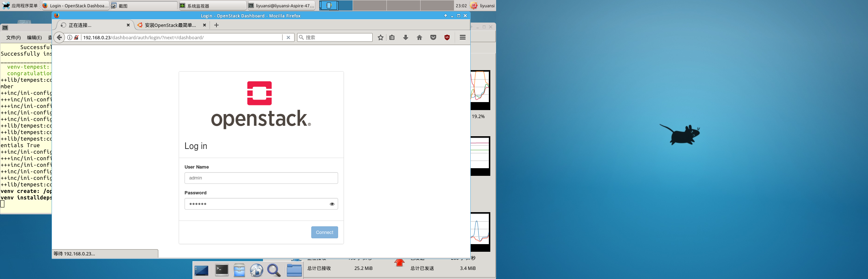868x279 pixels.
Task: Launch terminal emulator from dock
Action: 222,270
